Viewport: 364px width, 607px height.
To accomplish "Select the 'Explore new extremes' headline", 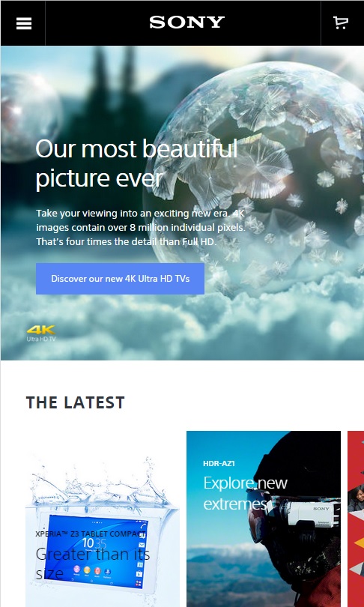I will point(245,493).
